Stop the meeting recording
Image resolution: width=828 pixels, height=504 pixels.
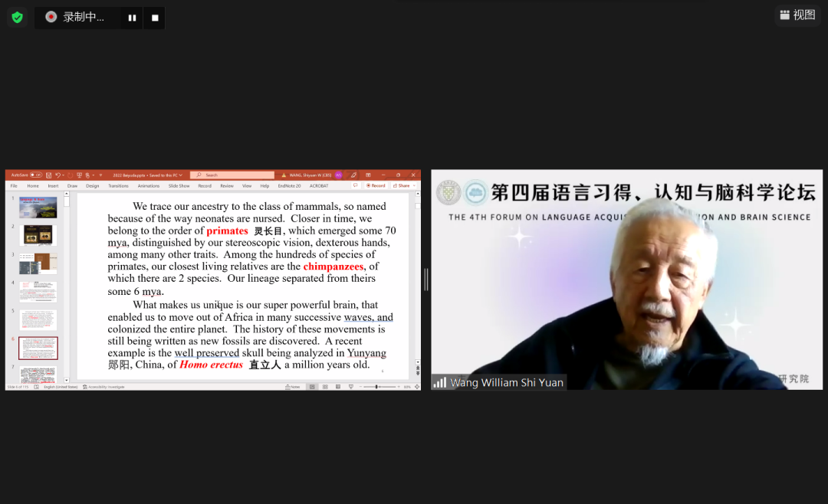point(155,18)
